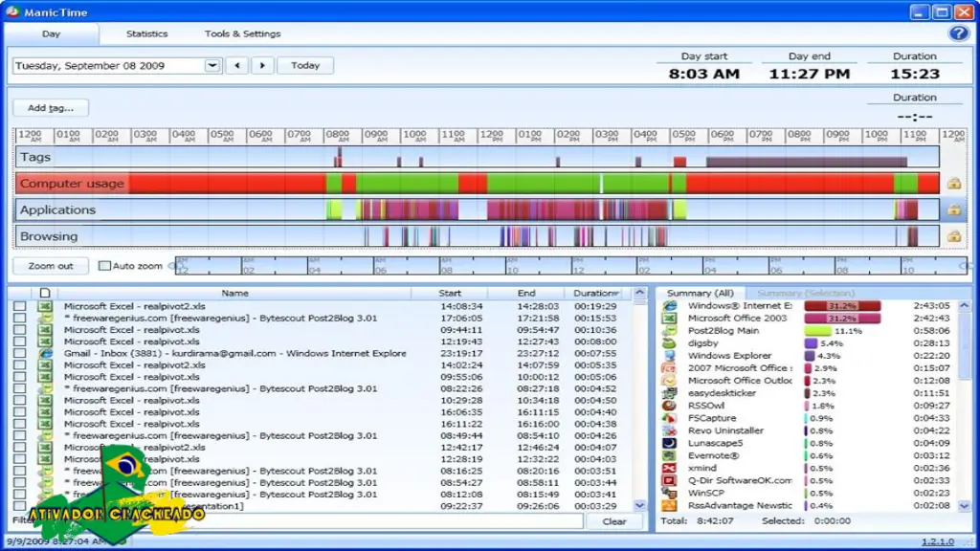The width and height of the screenshot is (980, 551).
Task: Clear the filter with the Clear button
Action: click(614, 521)
